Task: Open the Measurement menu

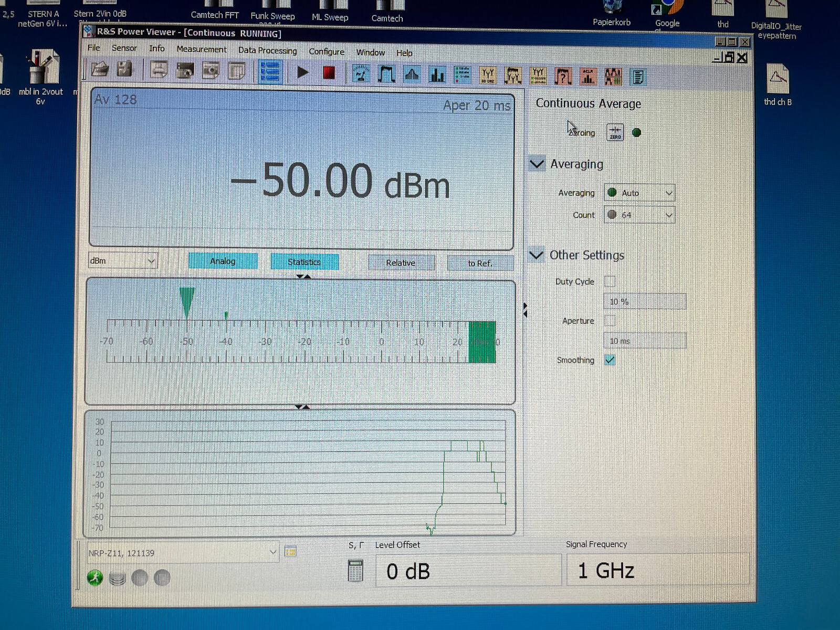Action: [x=202, y=49]
